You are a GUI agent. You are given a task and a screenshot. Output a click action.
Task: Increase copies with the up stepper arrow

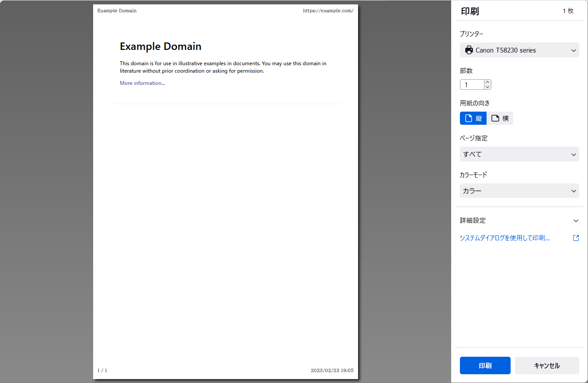(488, 82)
